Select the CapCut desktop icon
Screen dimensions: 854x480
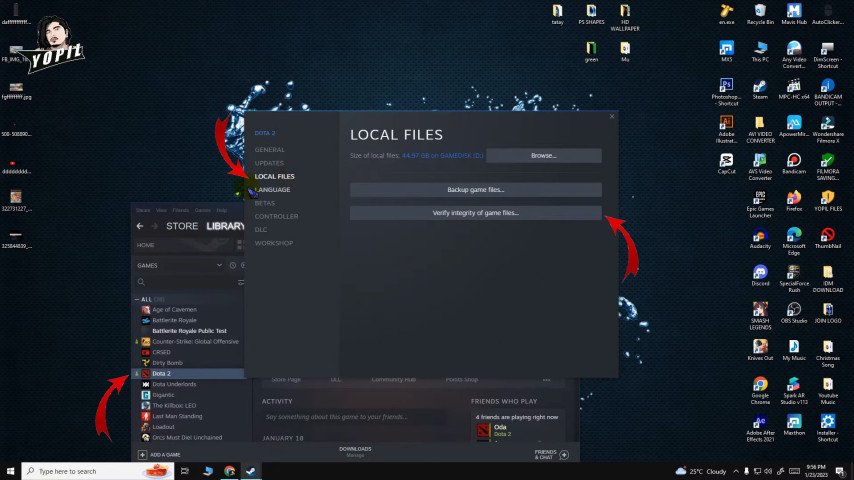point(727,163)
